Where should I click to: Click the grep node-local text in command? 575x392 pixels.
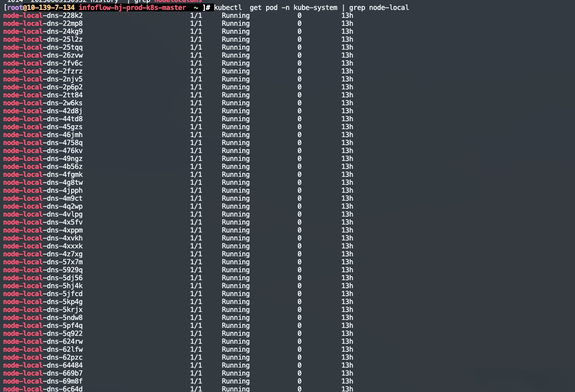(379, 7)
